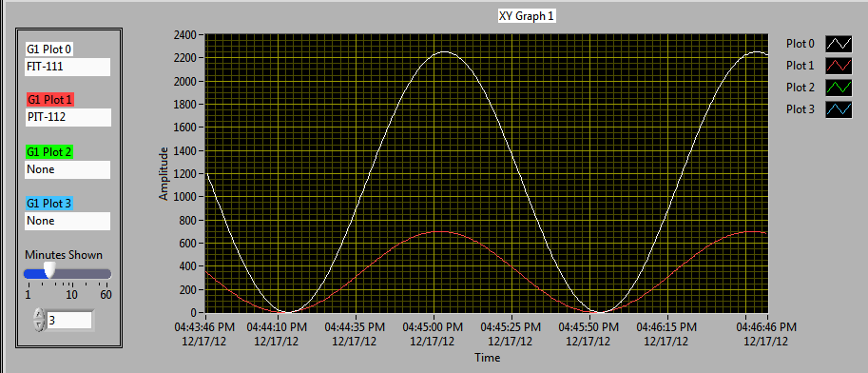Click the 04:46:46 PM end time marker
This screenshot has height=373, width=868.
(766, 334)
